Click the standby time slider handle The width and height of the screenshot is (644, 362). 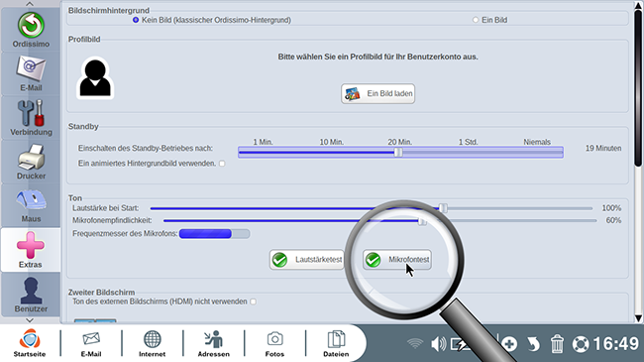(x=398, y=152)
